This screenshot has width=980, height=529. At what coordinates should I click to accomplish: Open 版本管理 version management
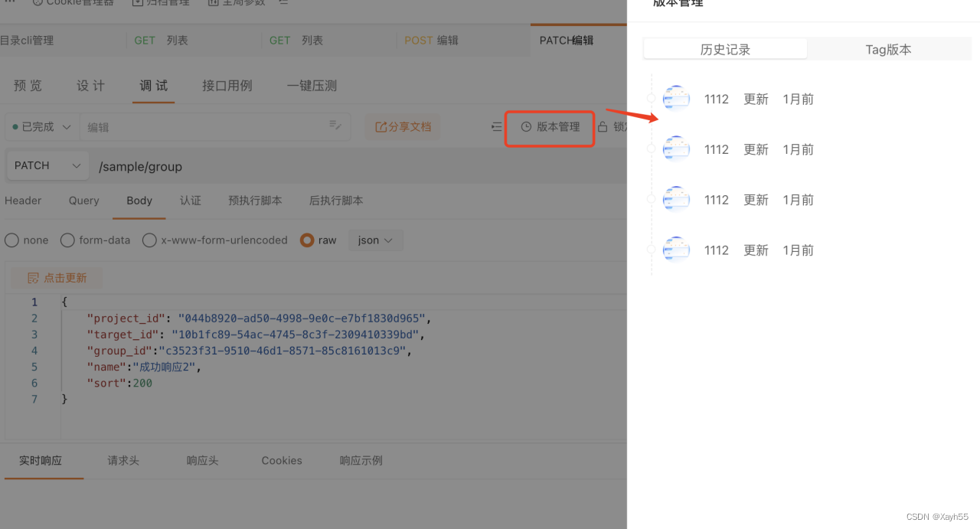(x=549, y=127)
